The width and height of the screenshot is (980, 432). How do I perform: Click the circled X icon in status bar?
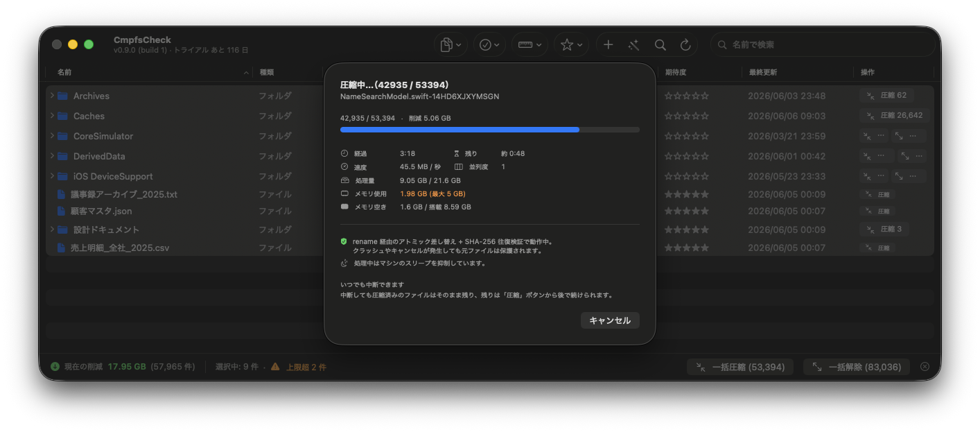point(925,366)
